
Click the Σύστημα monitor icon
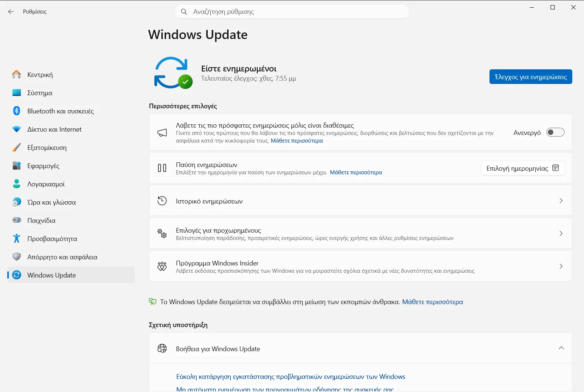click(16, 93)
